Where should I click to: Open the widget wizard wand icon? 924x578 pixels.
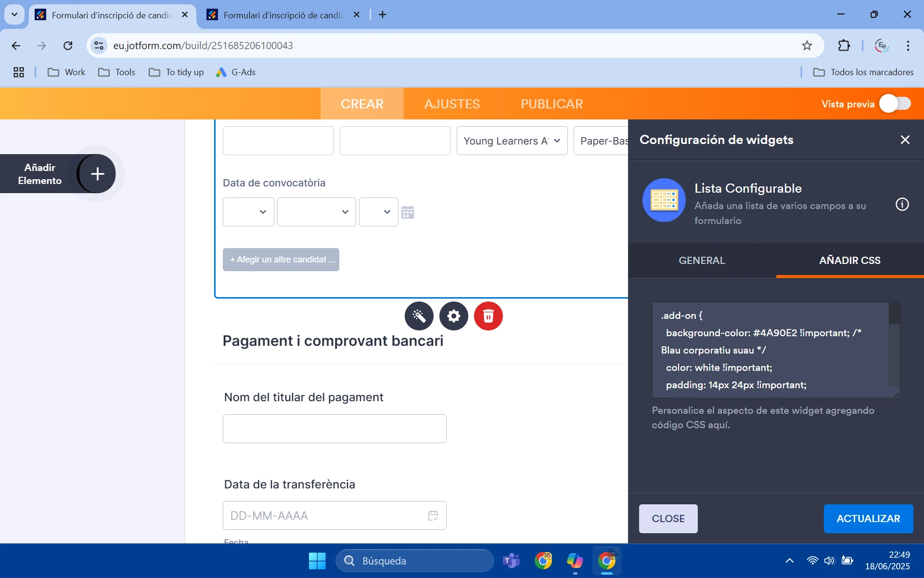tap(419, 316)
